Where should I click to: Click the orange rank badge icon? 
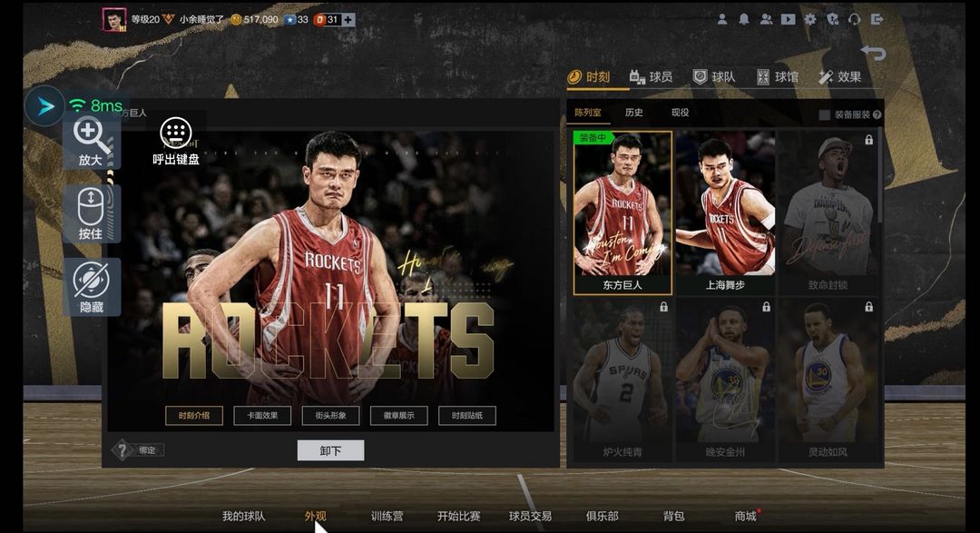point(168,19)
